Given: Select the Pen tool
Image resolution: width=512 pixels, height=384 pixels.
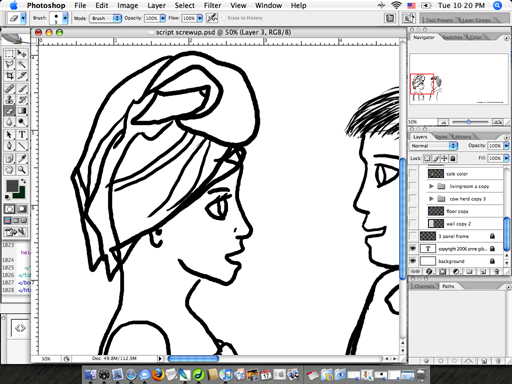Looking at the screenshot, I should (9, 145).
